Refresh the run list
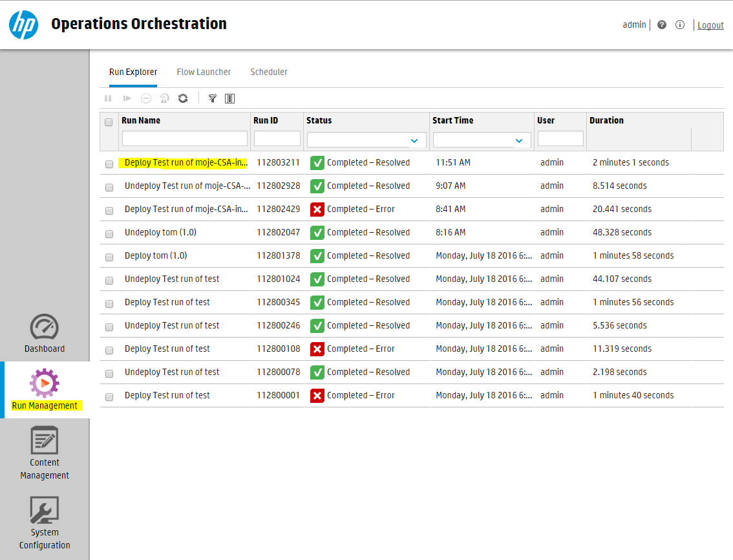 click(183, 98)
